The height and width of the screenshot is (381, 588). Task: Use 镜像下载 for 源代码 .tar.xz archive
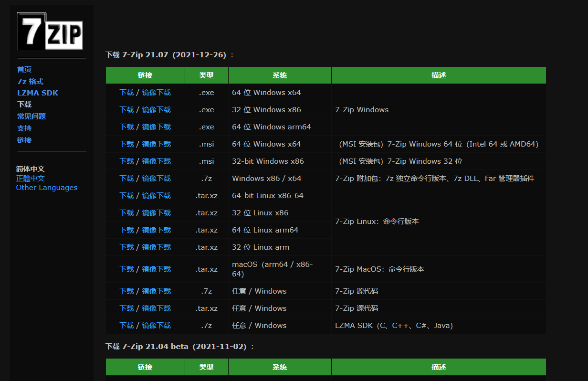click(x=157, y=308)
